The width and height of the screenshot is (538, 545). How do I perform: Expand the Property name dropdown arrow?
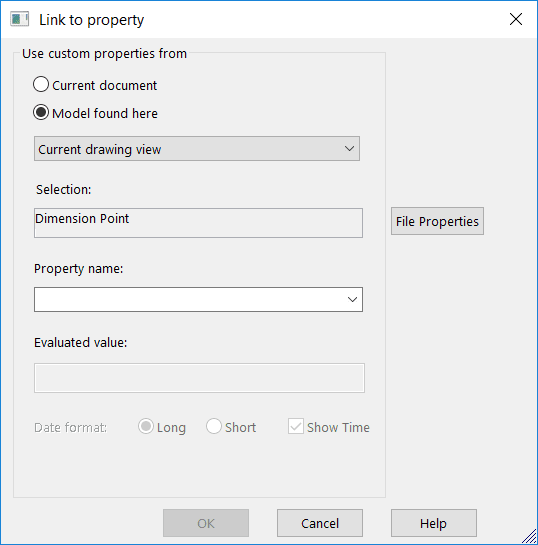352,299
